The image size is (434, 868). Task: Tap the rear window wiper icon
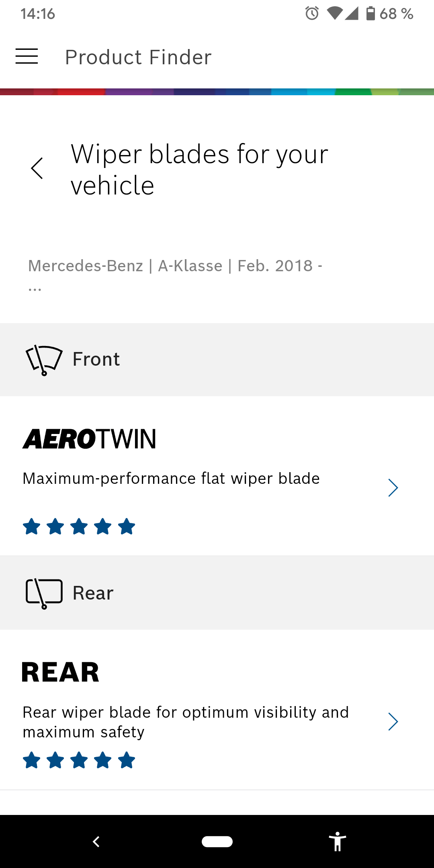pos(44,593)
